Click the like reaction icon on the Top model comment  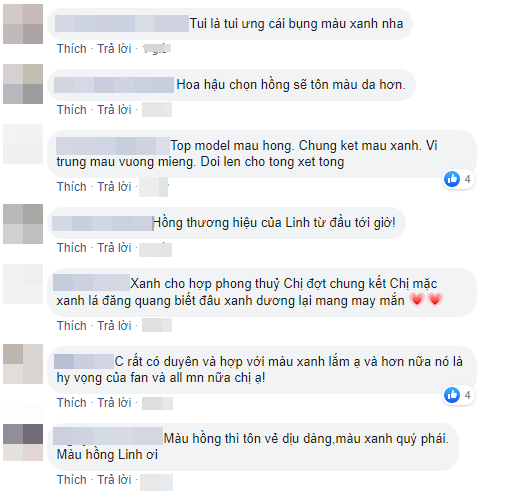point(452,179)
